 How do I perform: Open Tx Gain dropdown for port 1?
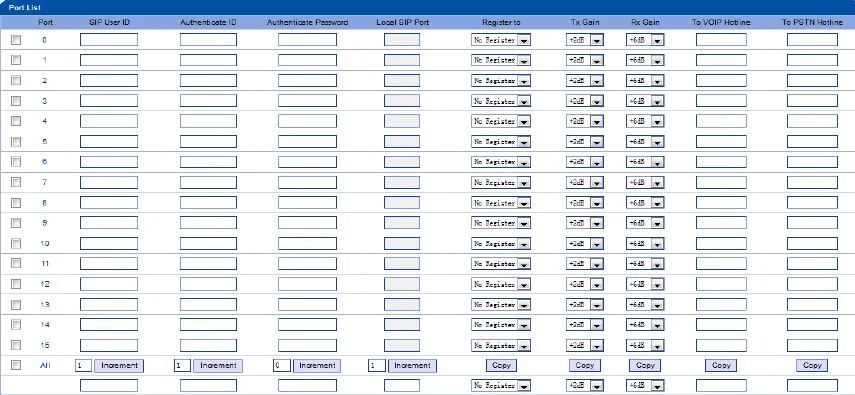tap(585, 60)
